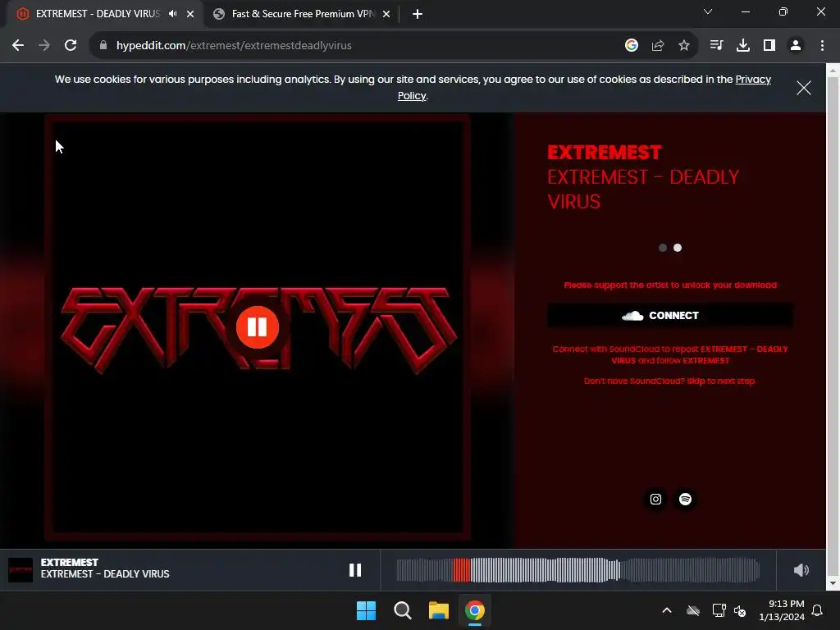Open the muted volume tray icon
The height and width of the screenshot is (630, 840).
click(x=741, y=610)
